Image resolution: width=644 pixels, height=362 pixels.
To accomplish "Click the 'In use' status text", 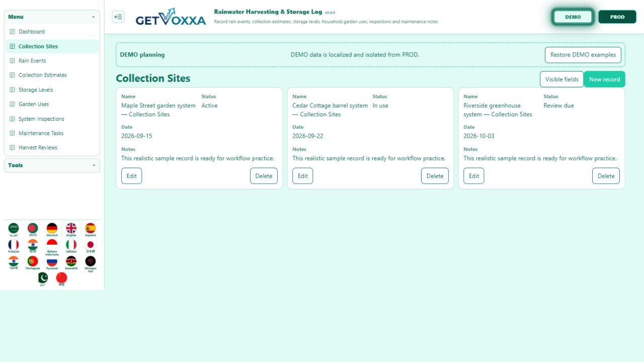I will click(x=380, y=106).
